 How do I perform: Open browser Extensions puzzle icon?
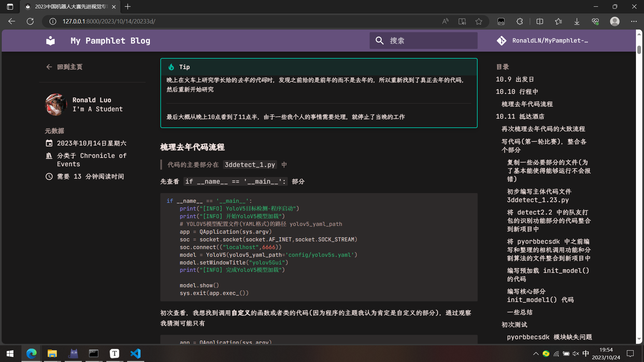pos(520,21)
